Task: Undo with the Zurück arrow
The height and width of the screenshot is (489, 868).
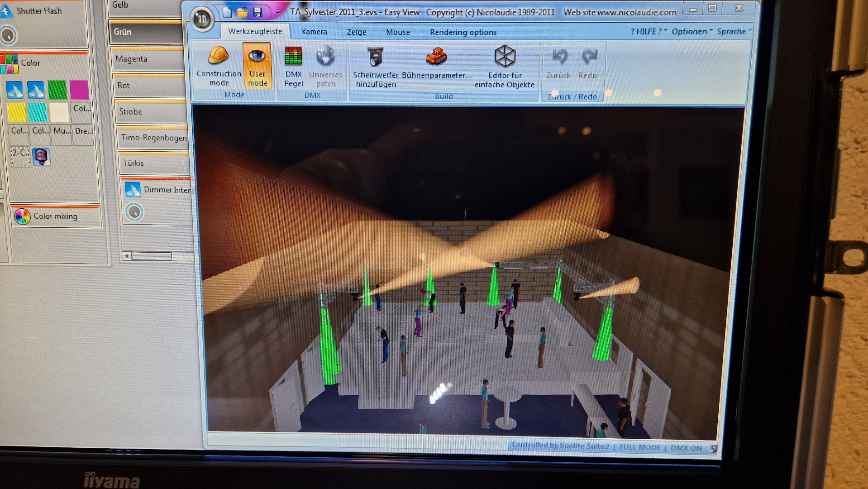Action: 559,58
